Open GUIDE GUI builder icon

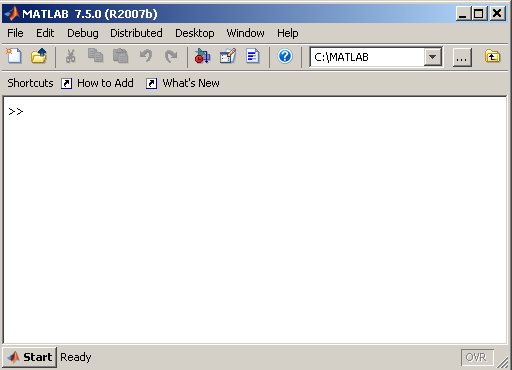[x=228, y=56]
